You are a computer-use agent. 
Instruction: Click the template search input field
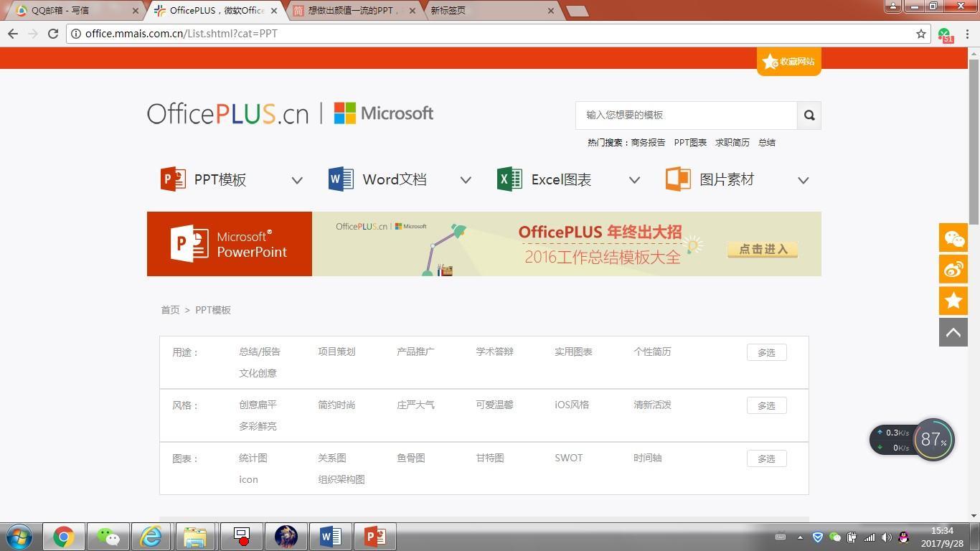click(687, 115)
